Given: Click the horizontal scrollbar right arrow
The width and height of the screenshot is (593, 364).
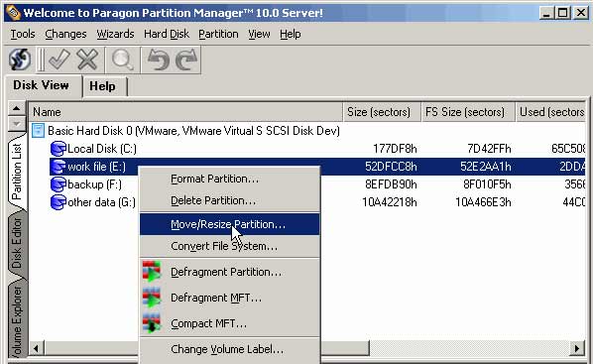Looking at the screenshot, I should click(x=577, y=348).
